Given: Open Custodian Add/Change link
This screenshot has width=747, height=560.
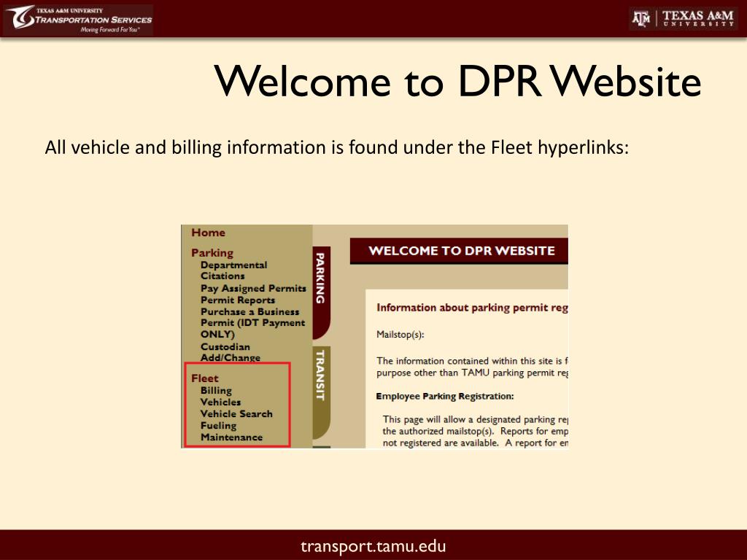Looking at the screenshot, I should point(231,352).
